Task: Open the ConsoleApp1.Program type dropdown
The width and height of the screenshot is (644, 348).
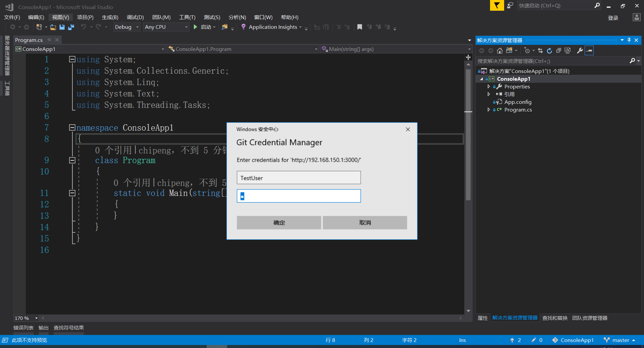Action: pyautogui.click(x=316, y=49)
